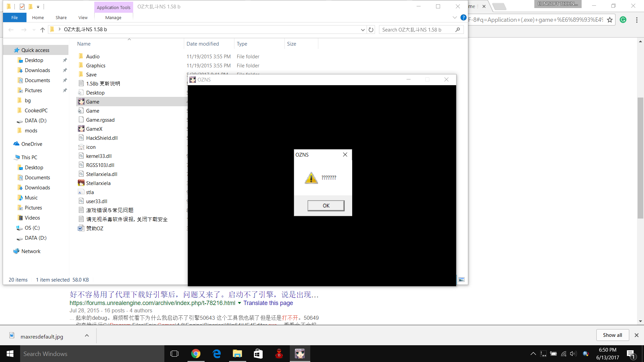Go back with the Explorer back arrow
This screenshot has height=362, width=644.
pos(11,29)
